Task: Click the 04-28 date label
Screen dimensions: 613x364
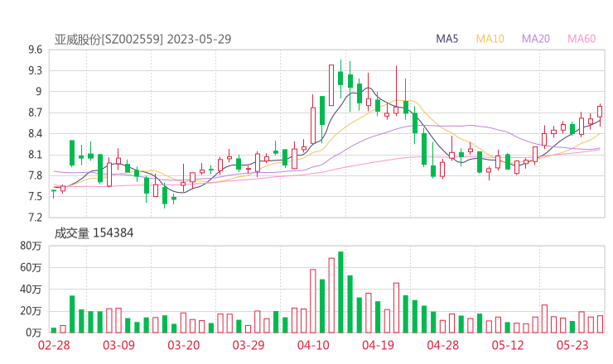Action: 443,345
